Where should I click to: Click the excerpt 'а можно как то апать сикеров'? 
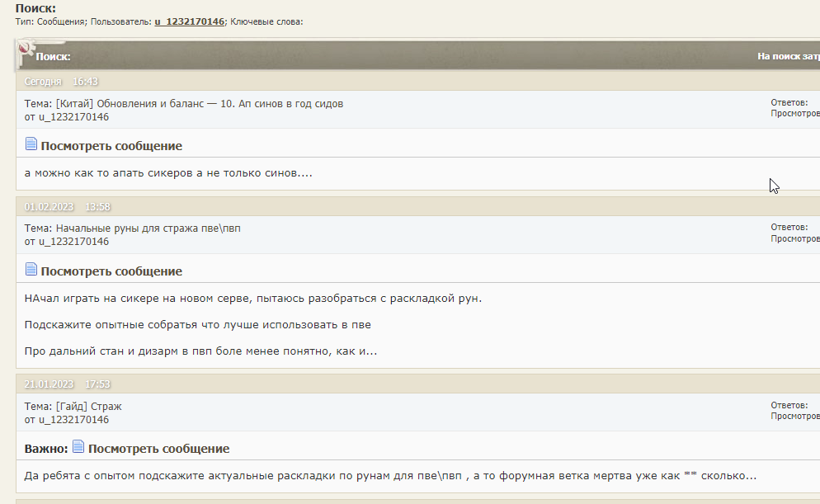point(168,173)
